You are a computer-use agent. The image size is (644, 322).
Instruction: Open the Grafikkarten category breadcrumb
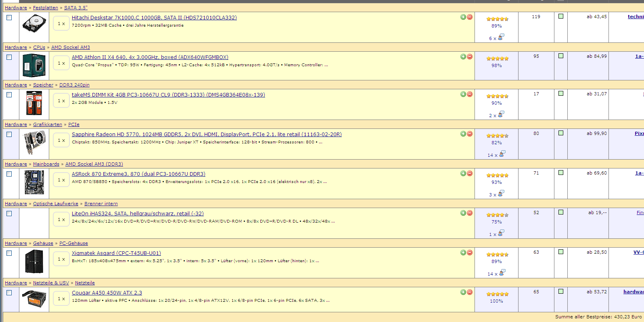(48, 124)
